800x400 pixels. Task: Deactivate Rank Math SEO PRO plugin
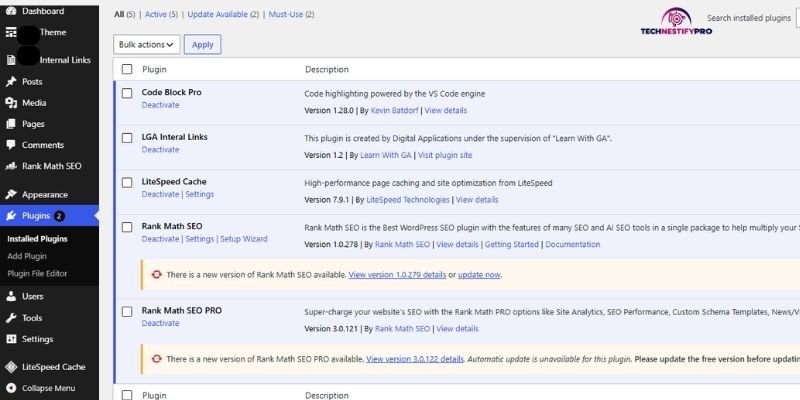160,323
